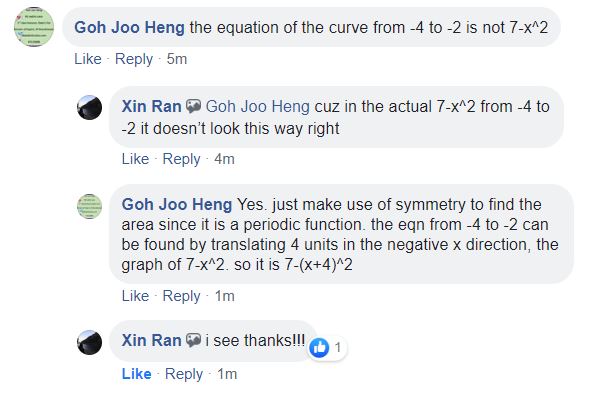
Task: Like Xin Ran's "cuz in the actual" reply
Action: tap(135, 159)
